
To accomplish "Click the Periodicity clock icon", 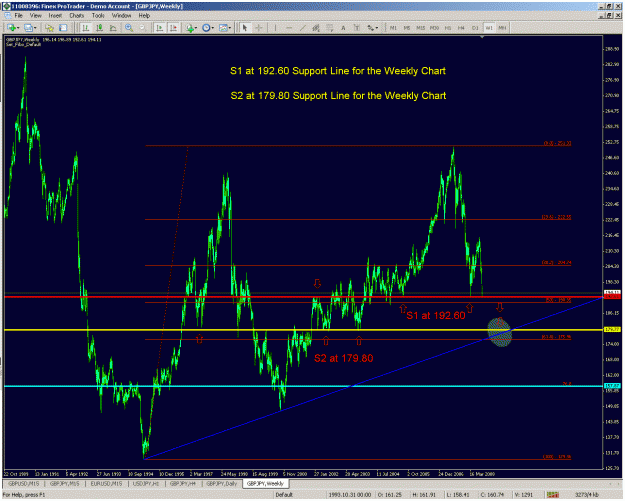I will click(x=206, y=28).
